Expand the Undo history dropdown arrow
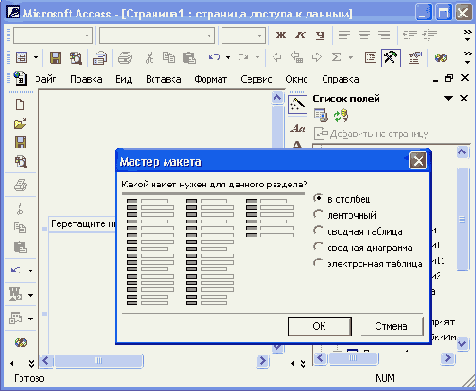Screen dimensions: 476x391 [228, 58]
